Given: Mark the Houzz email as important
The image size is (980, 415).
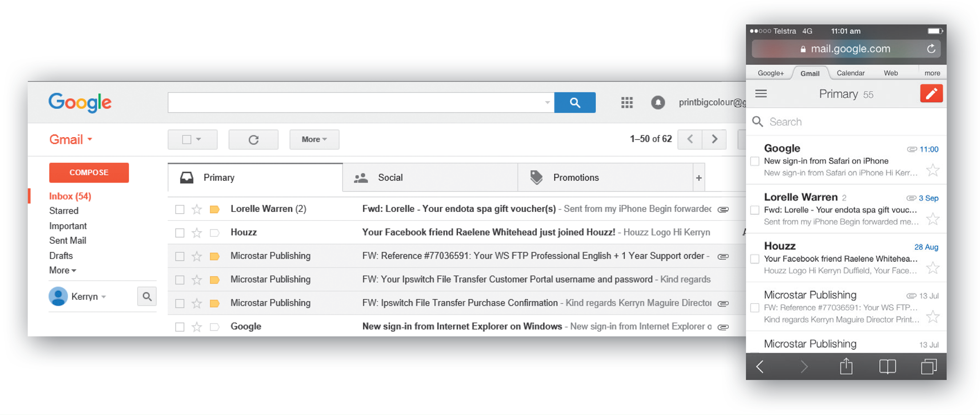Looking at the screenshot, I should point(215,233).
